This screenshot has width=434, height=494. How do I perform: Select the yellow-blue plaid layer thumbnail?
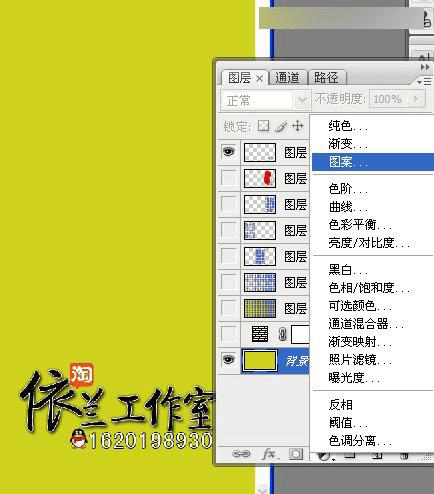click(260, 308)
